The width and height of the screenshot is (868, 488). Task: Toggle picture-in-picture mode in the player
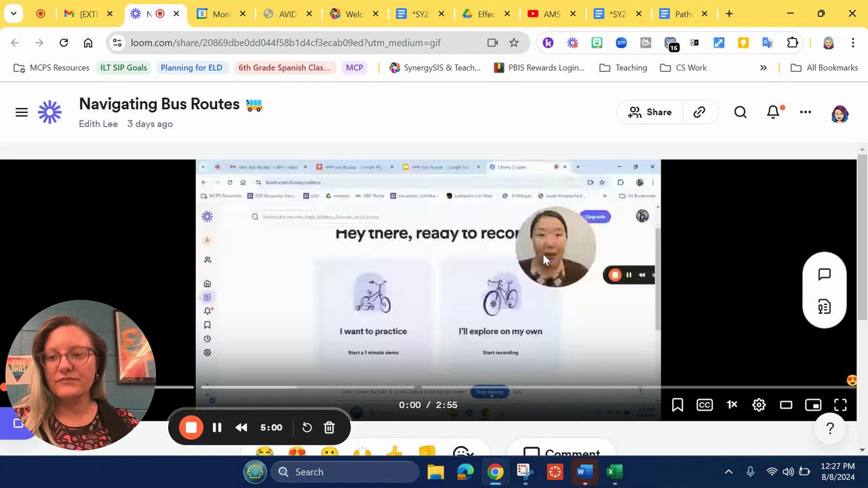pos(813,405)
